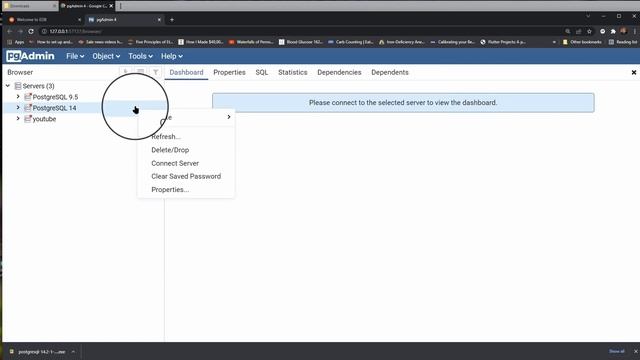640x360 pixels.
Task: Open the browser extensions puzzle icon
Action: pos(613,31)
